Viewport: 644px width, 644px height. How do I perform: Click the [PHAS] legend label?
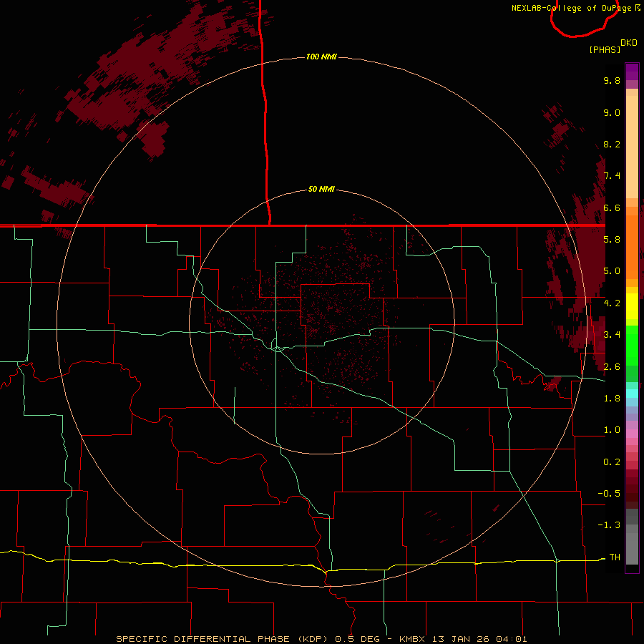[x=605, y=49]
